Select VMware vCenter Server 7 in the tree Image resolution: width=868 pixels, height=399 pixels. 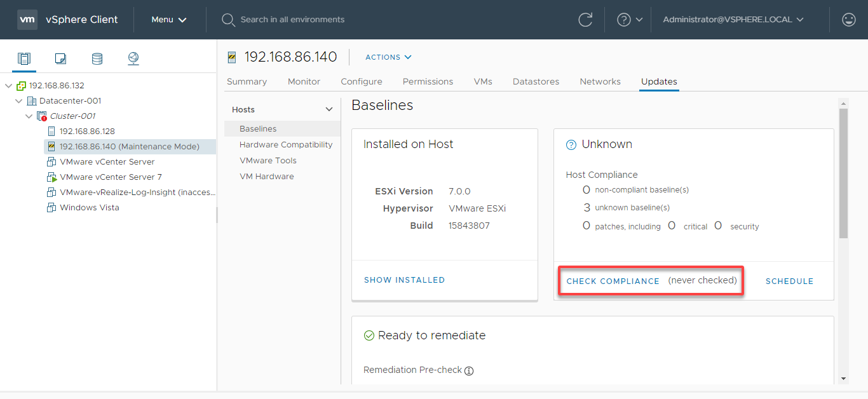111,177
